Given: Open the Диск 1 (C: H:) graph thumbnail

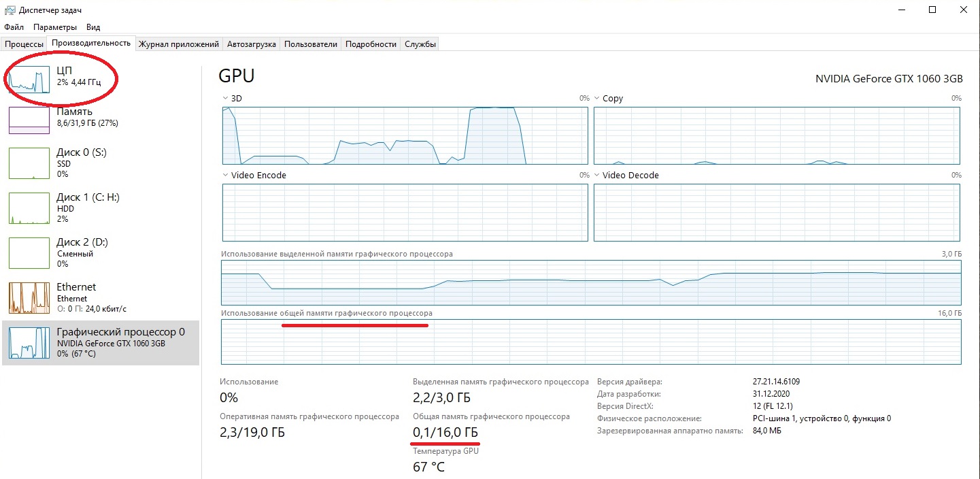Looking at the screenshot, I should (29, 208).
